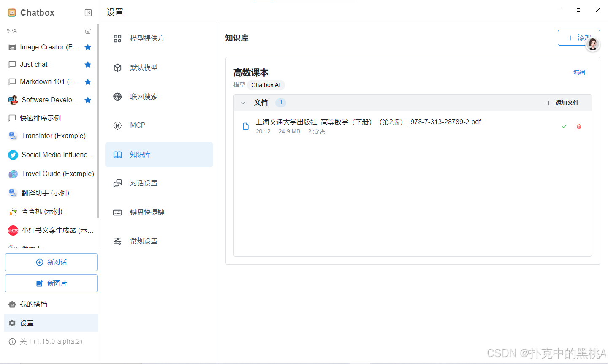
Task: Toggle star on Image Creator conversation
Action: tap(88, 47)
